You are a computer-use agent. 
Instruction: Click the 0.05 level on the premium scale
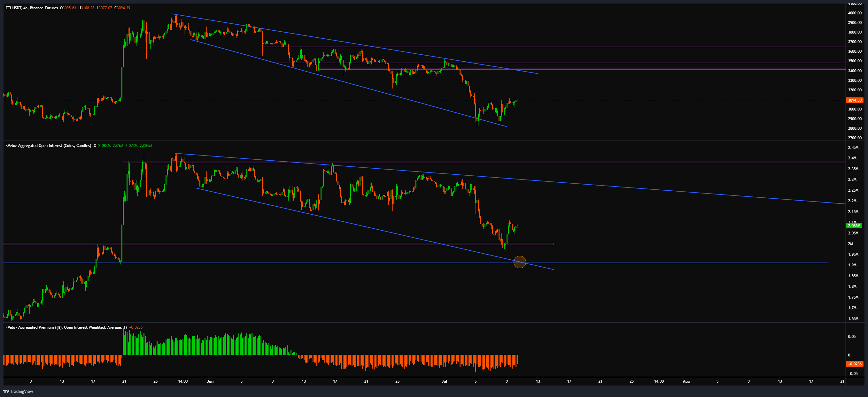point(851,336)
